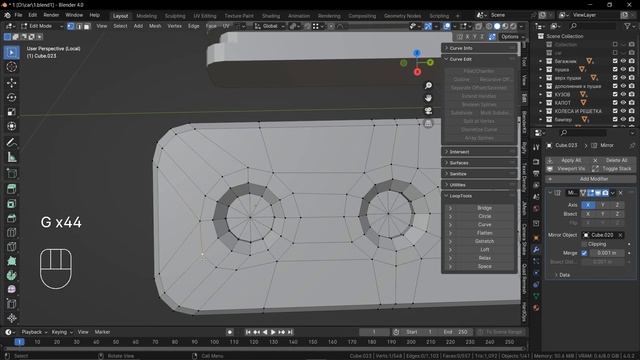The width and height of the screenshot is (640, 360).
Task: Click frame 100 on the timeline ruler
Action: coord(214,342)
